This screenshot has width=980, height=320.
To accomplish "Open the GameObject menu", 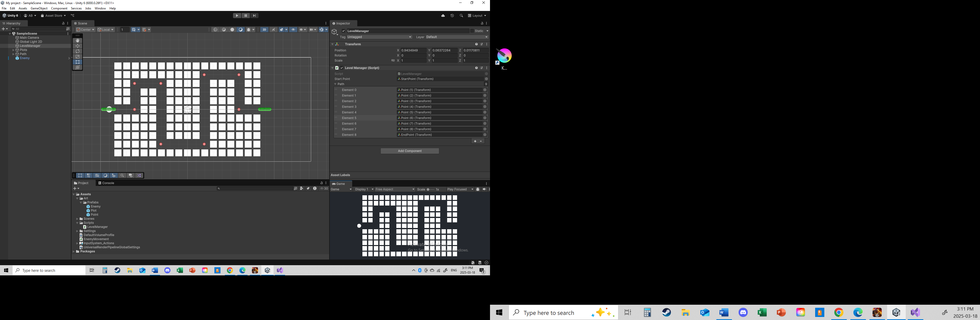I will pyautogui.click(x=39, y=8).
